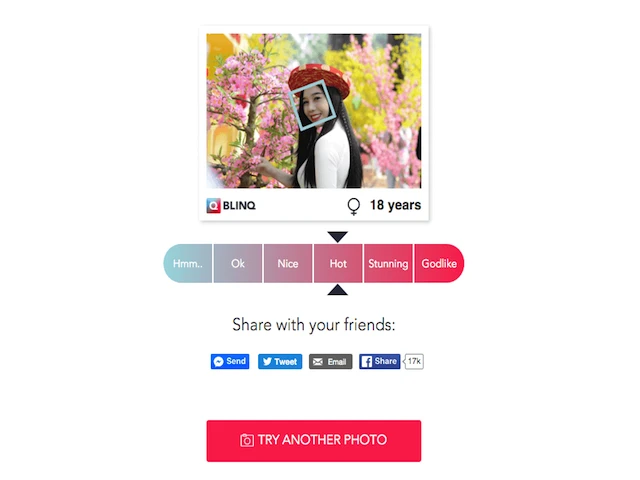The image size is (640, 480).
Task: Click the Twitter bird icon
Action: [x=267, y=362]
